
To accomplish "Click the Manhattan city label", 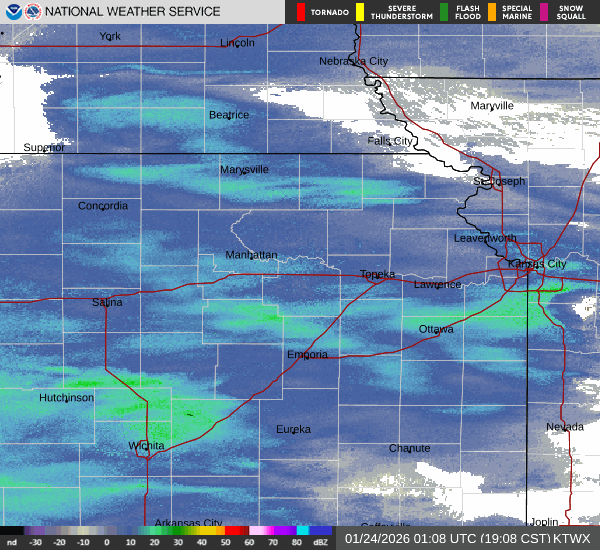I will pyautogui.click(x=251, y=255).
